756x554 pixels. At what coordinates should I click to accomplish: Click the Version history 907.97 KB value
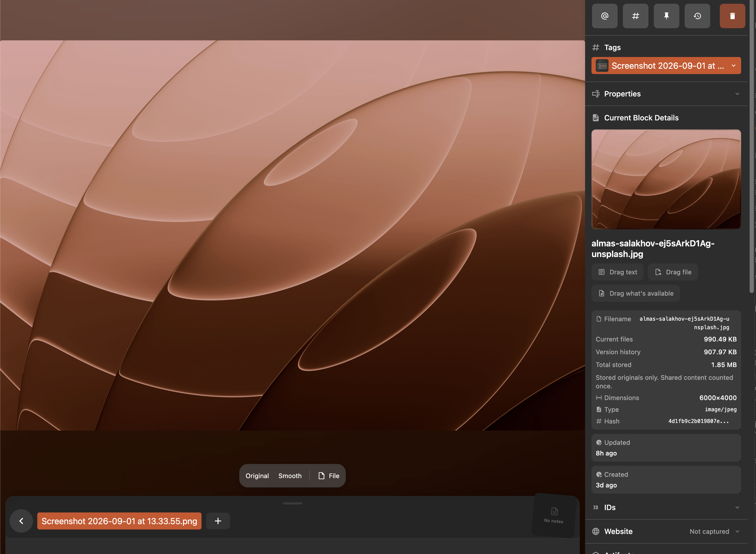[x=720, y=352]
